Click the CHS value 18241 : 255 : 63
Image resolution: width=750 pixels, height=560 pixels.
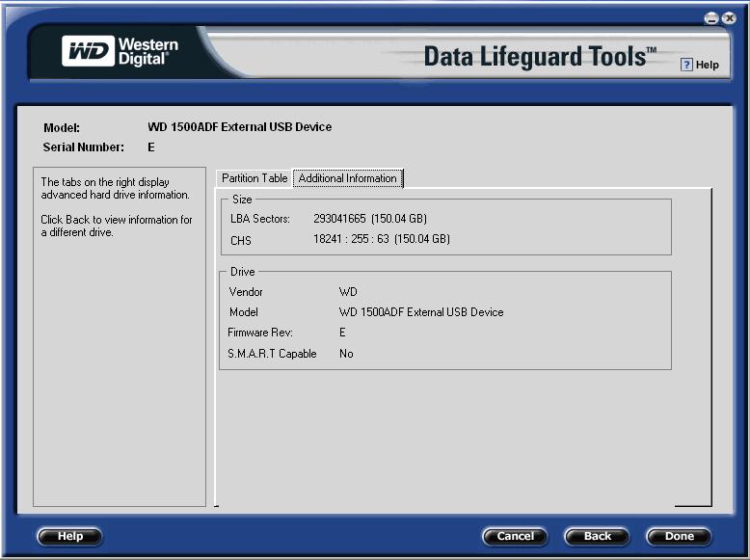pyautogui.click(x=351, y=239)
